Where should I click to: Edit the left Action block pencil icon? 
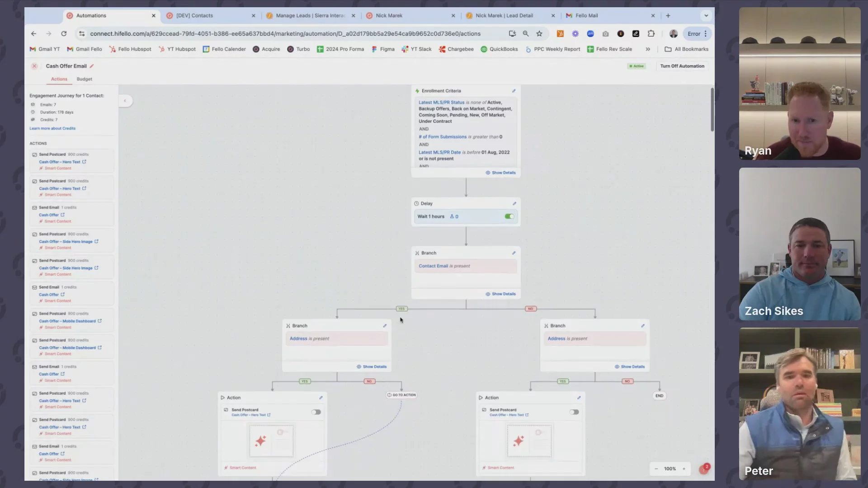321,398
